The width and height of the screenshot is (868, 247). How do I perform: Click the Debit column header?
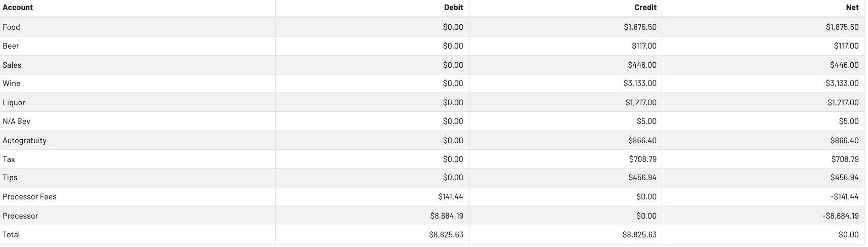[453, 8]
